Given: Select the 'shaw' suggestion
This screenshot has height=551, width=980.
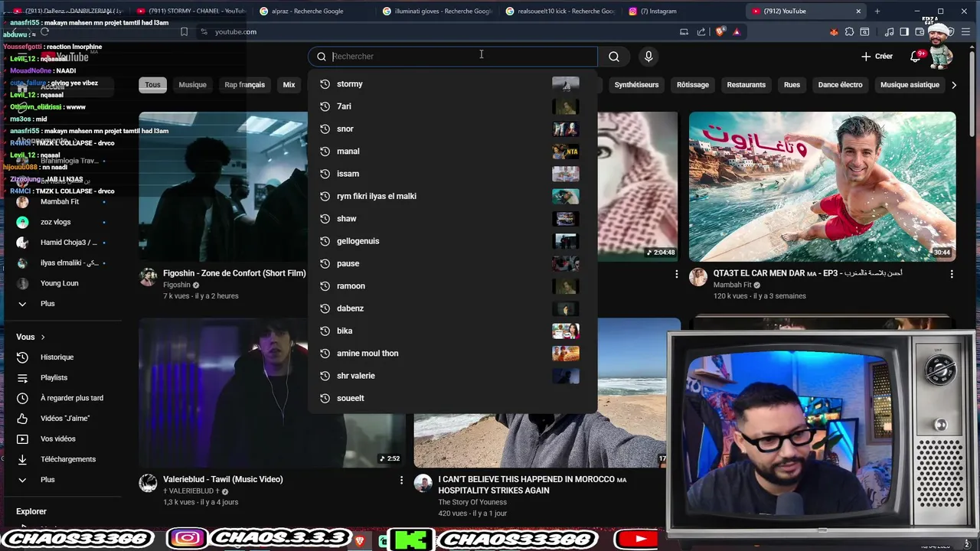Looking at the screenshot, I should pyautogui.click(x=452, y=219).
